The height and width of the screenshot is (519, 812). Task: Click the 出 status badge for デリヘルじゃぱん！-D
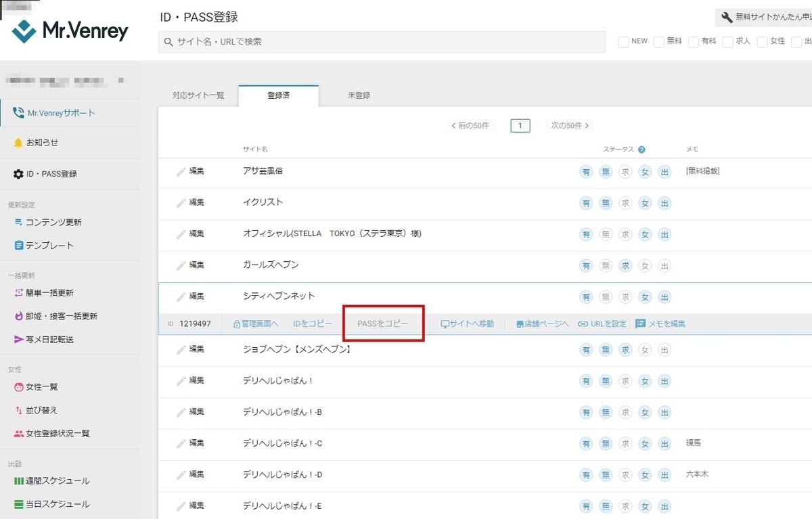point(664,474)
